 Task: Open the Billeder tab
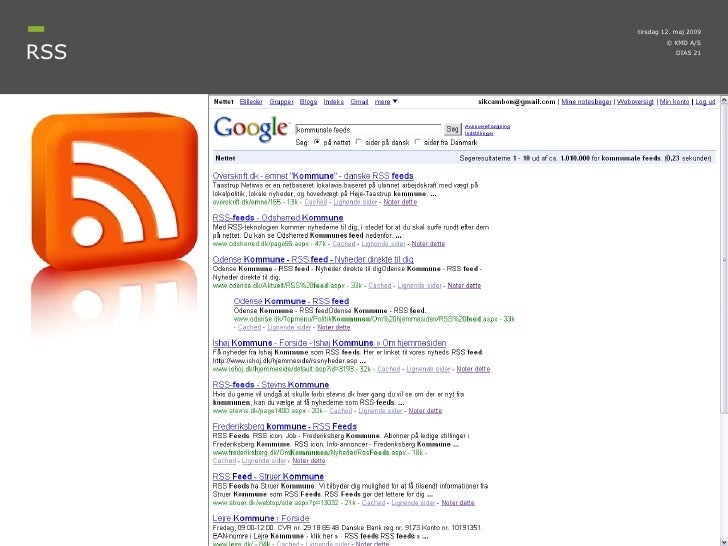point(251,102)
